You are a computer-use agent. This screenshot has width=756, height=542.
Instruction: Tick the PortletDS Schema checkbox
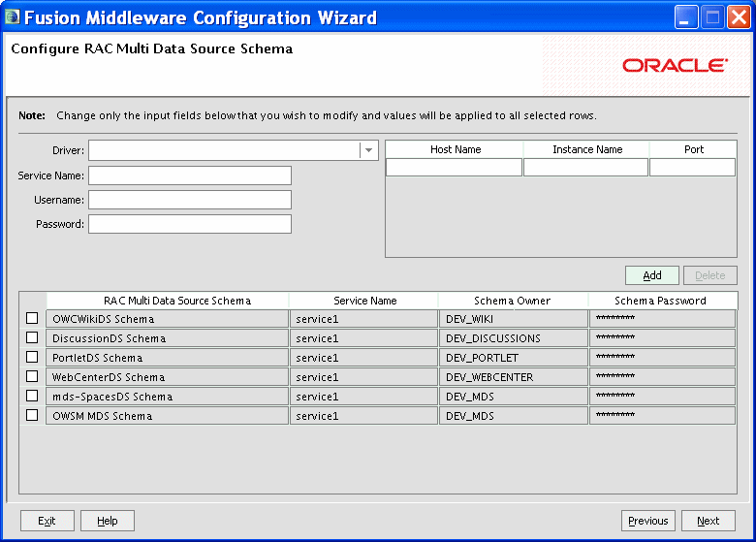[32, 357]
